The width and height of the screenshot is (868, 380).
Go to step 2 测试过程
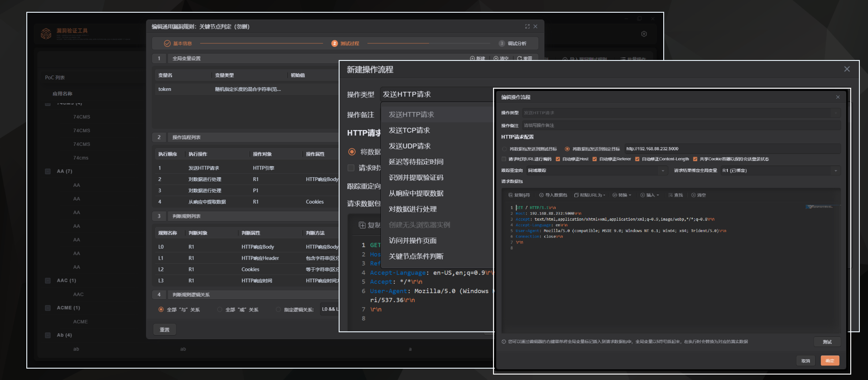(345, 44)
